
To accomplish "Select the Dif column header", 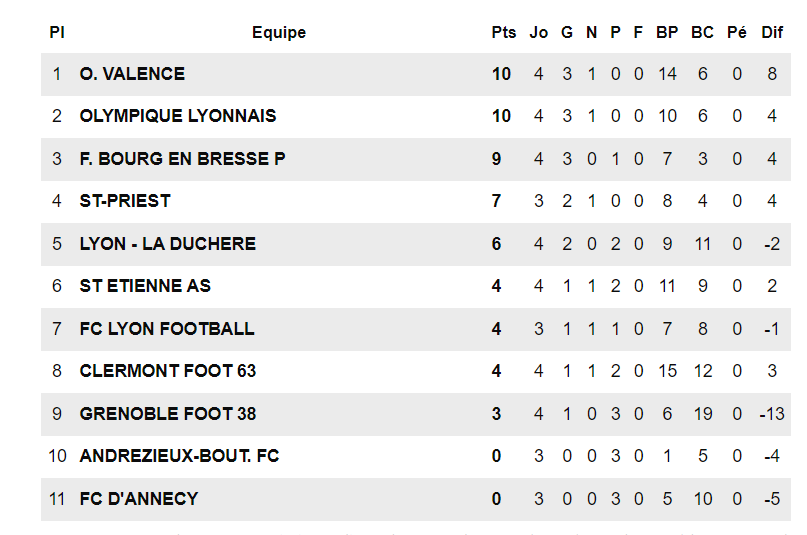I will [x=772, y=33].
